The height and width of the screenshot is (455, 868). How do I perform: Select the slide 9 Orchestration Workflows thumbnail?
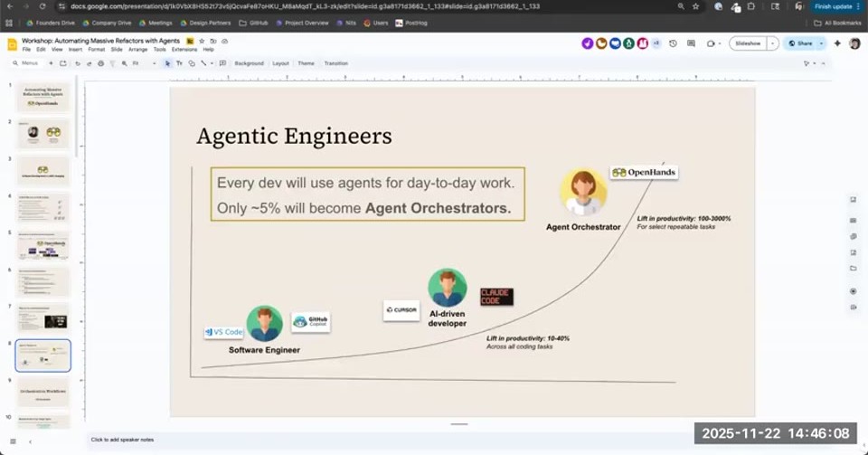coord(43,393)
